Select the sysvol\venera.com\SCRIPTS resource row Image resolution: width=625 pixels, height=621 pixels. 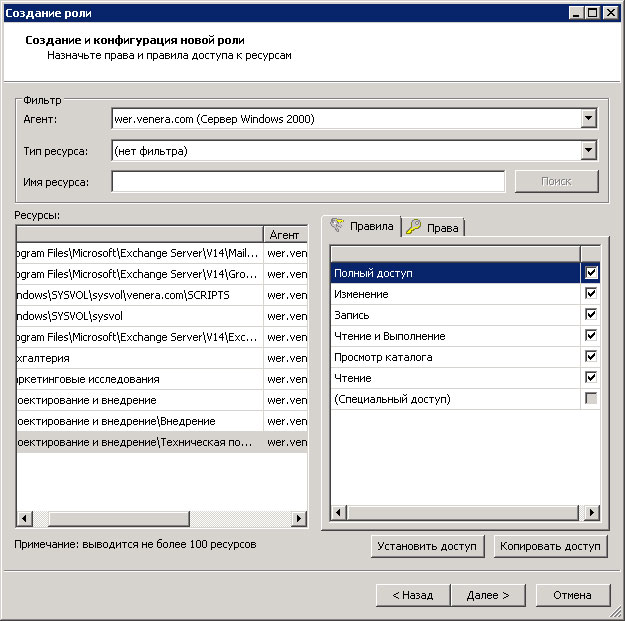[162, 295]
